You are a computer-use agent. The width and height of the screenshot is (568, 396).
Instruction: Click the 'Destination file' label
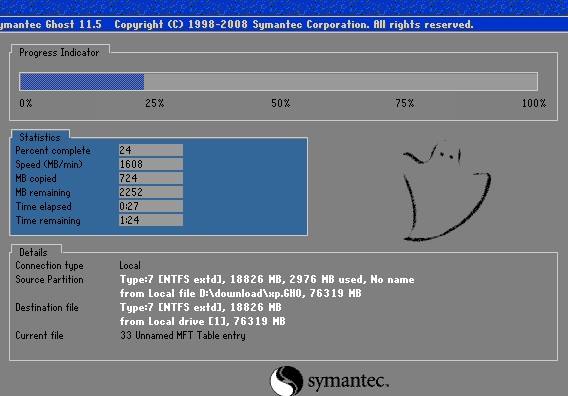pos(47,308)
